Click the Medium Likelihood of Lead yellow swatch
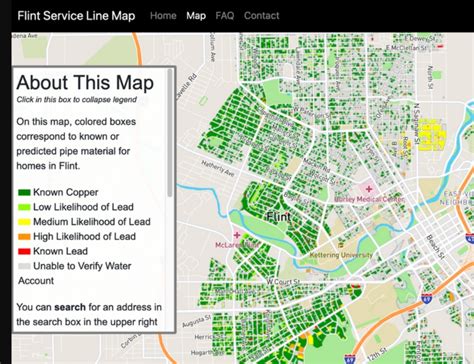The image size is (474, 364). 24,222
